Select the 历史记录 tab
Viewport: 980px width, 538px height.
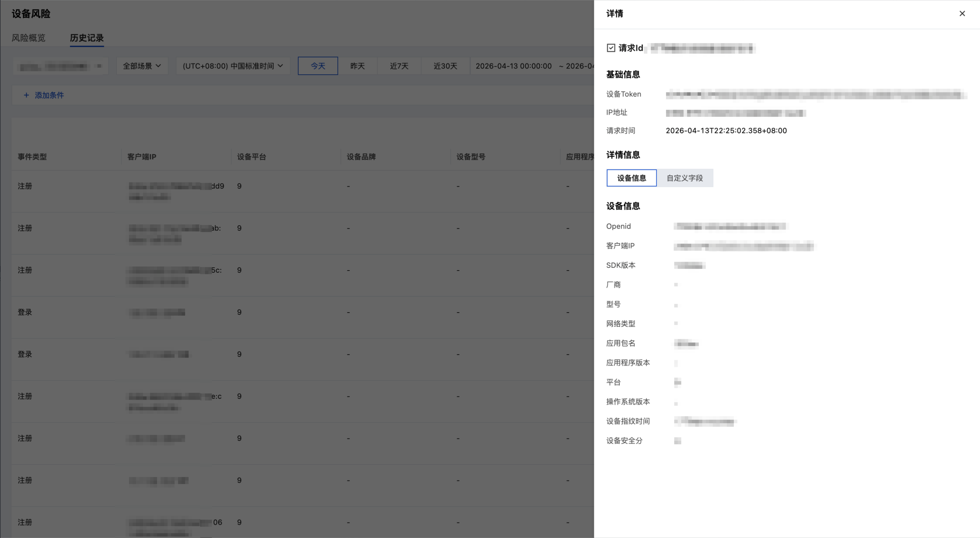(86, 38)
